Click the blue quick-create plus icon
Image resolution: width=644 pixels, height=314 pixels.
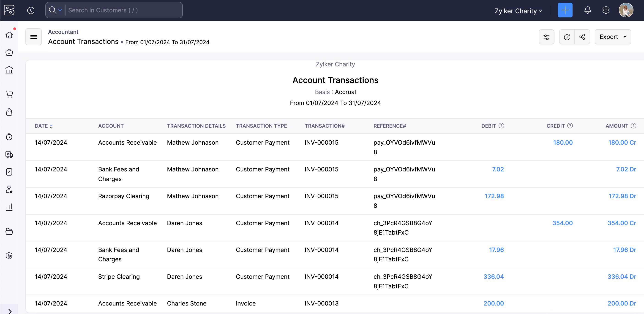(x=565, y=10)
